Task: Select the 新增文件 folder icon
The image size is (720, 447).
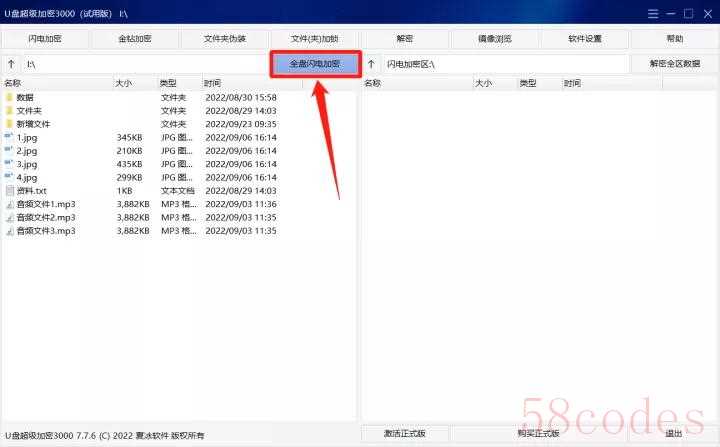Action: click(x=9, y=124)
